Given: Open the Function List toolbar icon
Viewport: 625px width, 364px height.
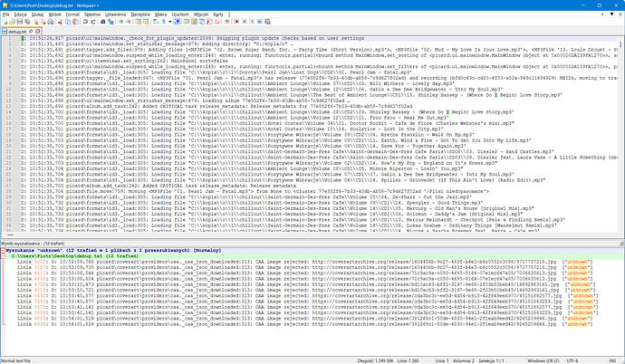Looking at the screenshot, I should click(x=209, y=22).
